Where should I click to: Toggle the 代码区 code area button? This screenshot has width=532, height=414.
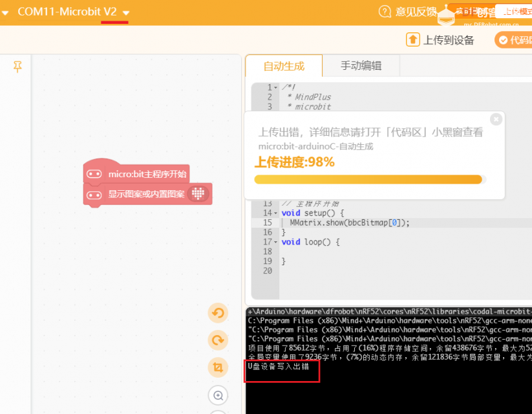[513, 40]
